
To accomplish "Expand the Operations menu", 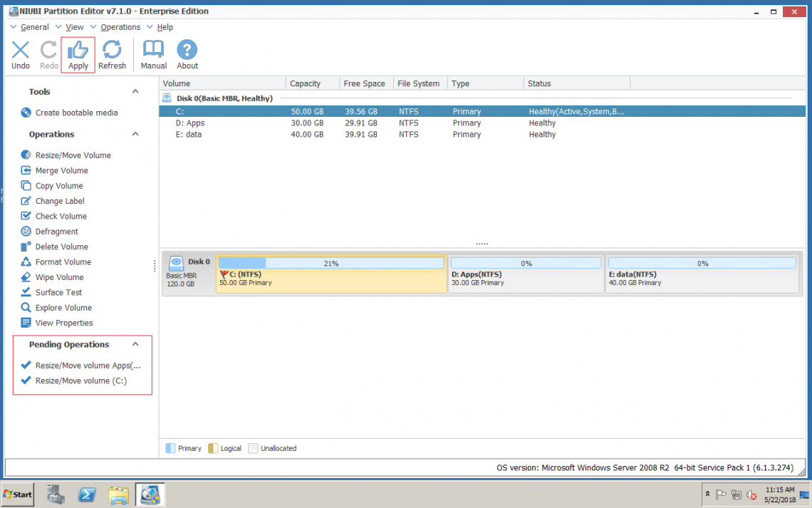I will click(120, 26).
